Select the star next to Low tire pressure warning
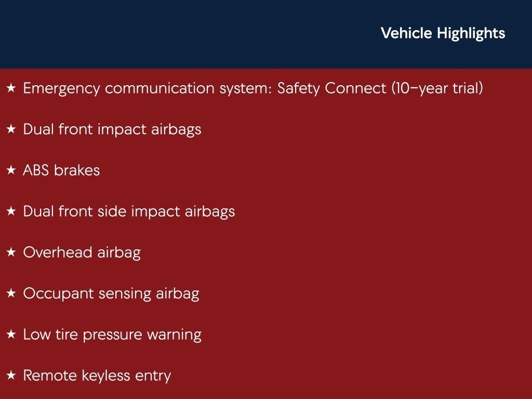Viewport: 532px width, 399px height. coord(11,335)
